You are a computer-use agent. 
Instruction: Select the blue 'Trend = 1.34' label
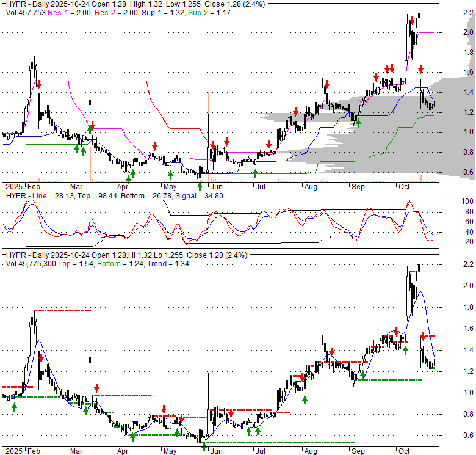168,264
